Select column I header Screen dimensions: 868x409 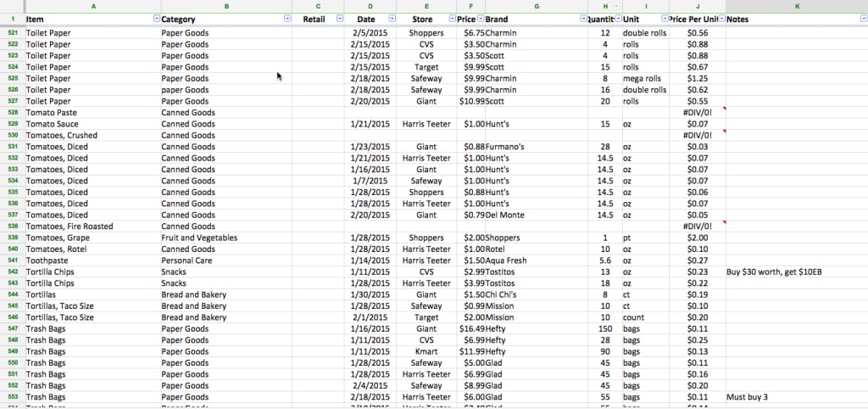[x=646, y=6]
